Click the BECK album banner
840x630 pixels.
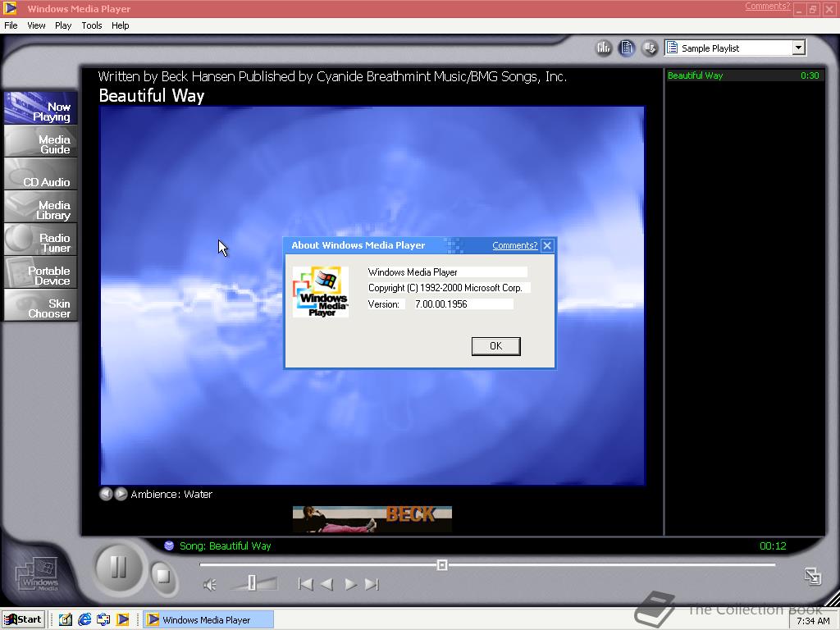[372, 519]
